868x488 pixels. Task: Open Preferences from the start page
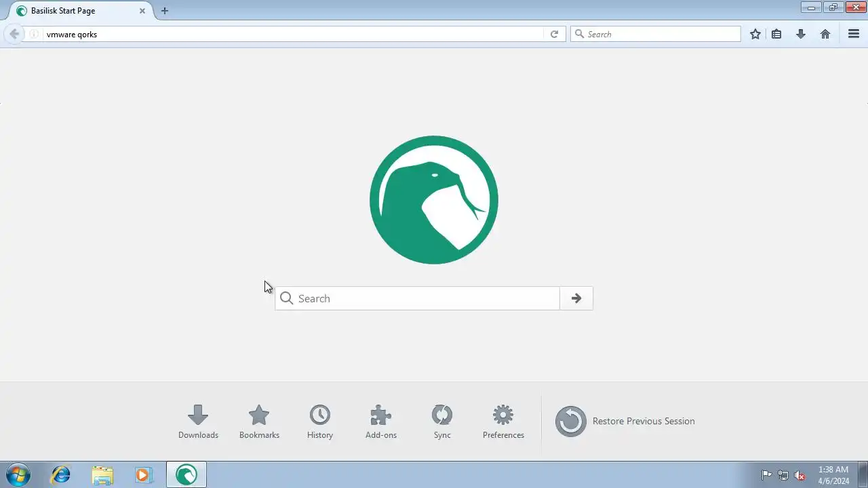pos(503,421)
